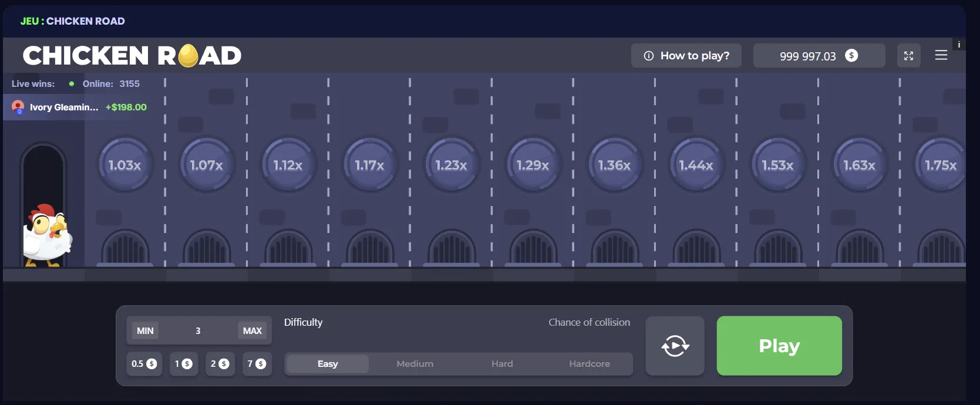Open How to play? help
The image size is (980, 405).
coord(686,56)
